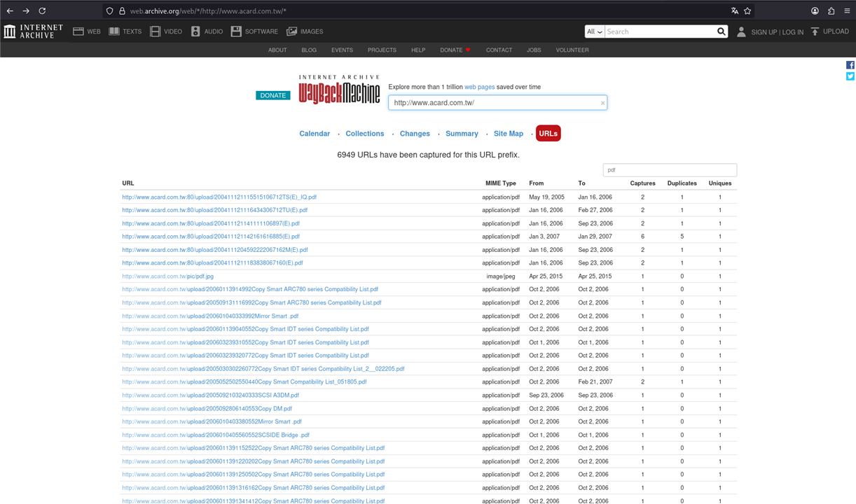Click the browser forward arrow
Image resolution: width=856 pixels, height=504 pixels.
pos(26,11)
